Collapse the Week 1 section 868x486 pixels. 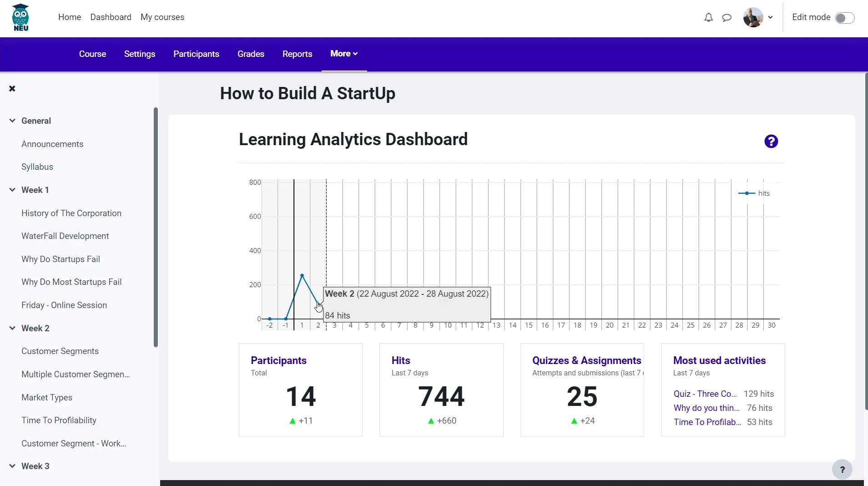point(12,190)
